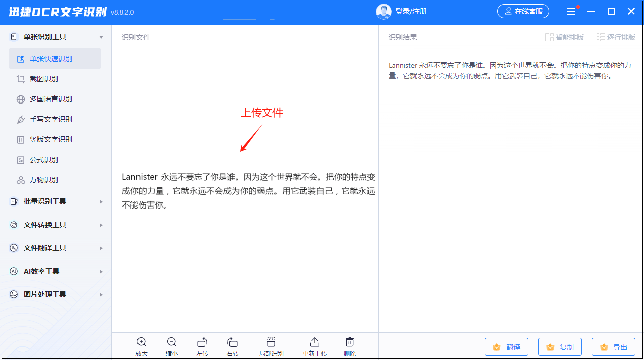Click the 迅捷OCR文字识别 app title
Viewport: 644px width, 360px height.
(x=58, y=12)
